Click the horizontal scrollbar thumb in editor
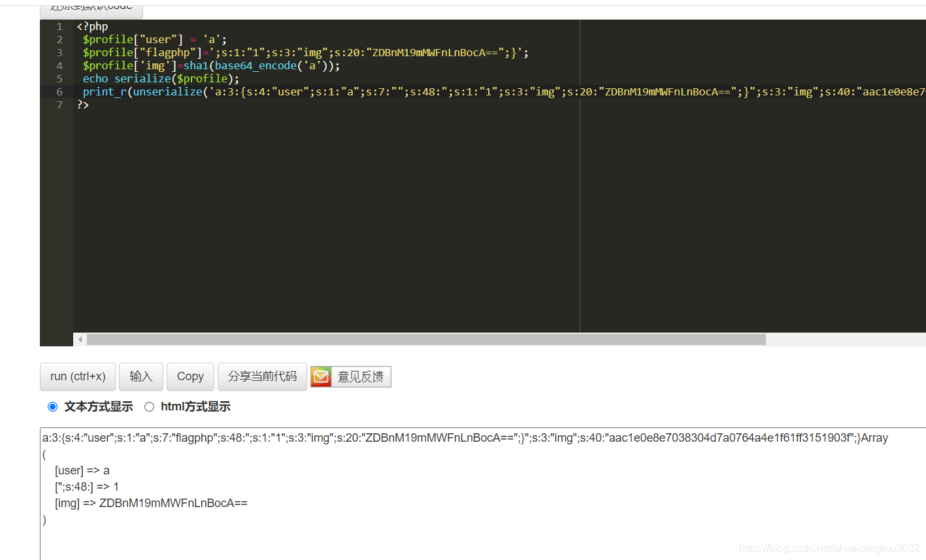This screenshot has width=926, height=560. (426, 339)
